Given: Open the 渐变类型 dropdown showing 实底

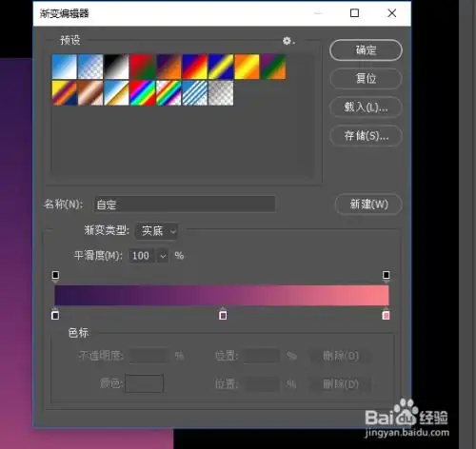Looking at the screenshot, I should point(156,230).
